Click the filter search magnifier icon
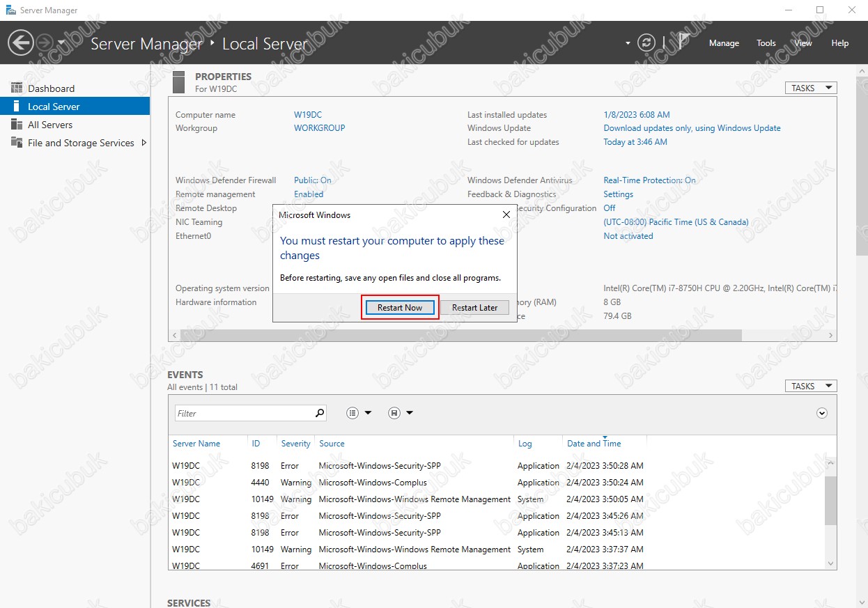 tap(320, 413)
